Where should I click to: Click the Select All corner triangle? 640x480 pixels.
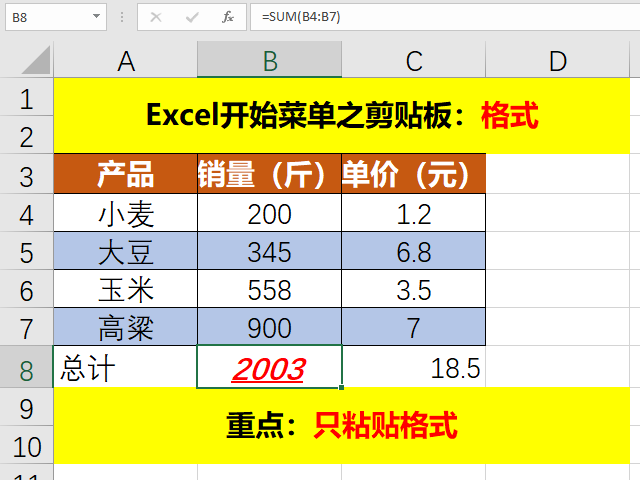click(x=36, y=60)
